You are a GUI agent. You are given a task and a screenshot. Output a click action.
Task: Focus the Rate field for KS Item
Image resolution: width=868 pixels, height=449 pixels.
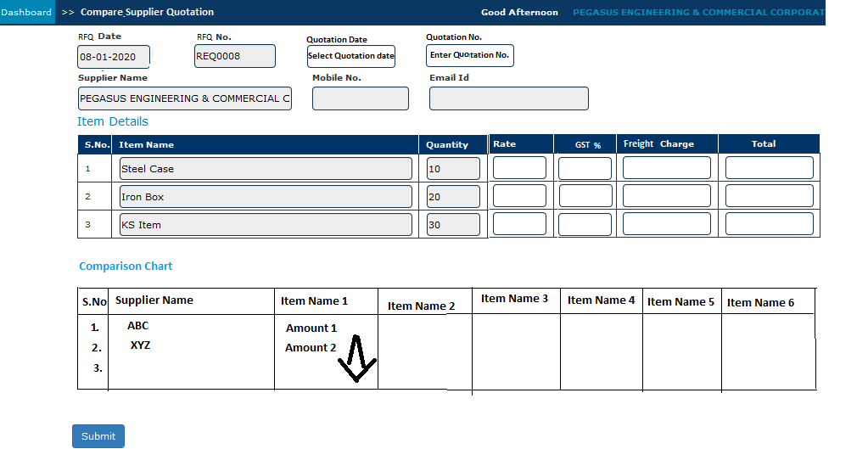pyautogui.click(x=519, y=224)
